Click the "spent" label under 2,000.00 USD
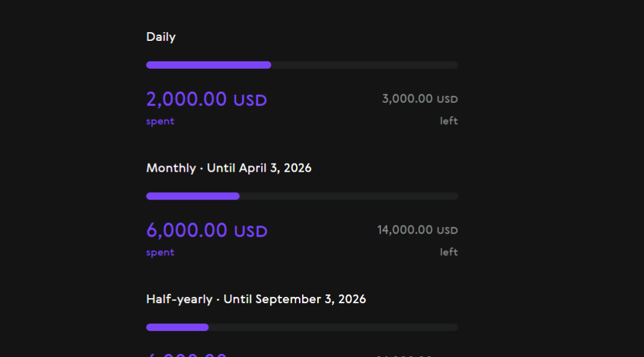 (x=160, y=121)
